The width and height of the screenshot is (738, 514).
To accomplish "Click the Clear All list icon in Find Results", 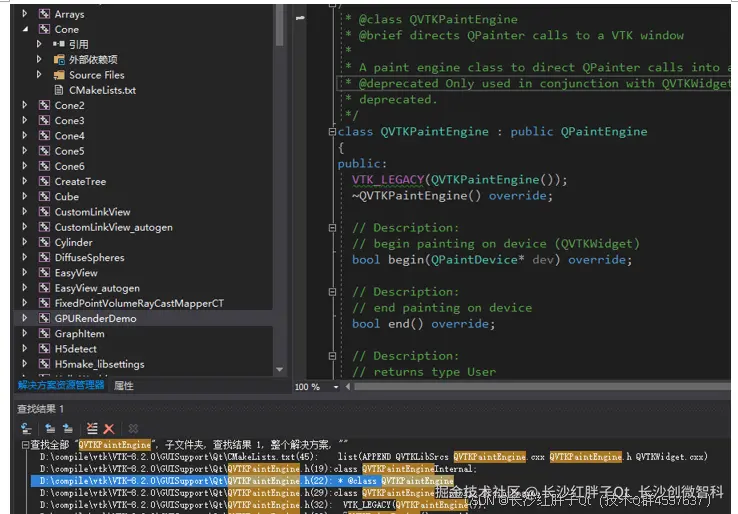I will 92,428.
